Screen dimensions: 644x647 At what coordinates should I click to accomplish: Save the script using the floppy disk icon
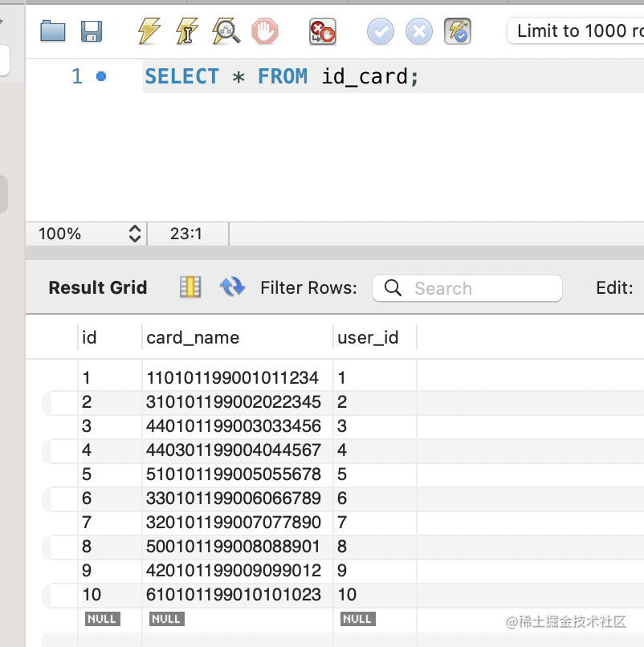click(x=92, y=31)
